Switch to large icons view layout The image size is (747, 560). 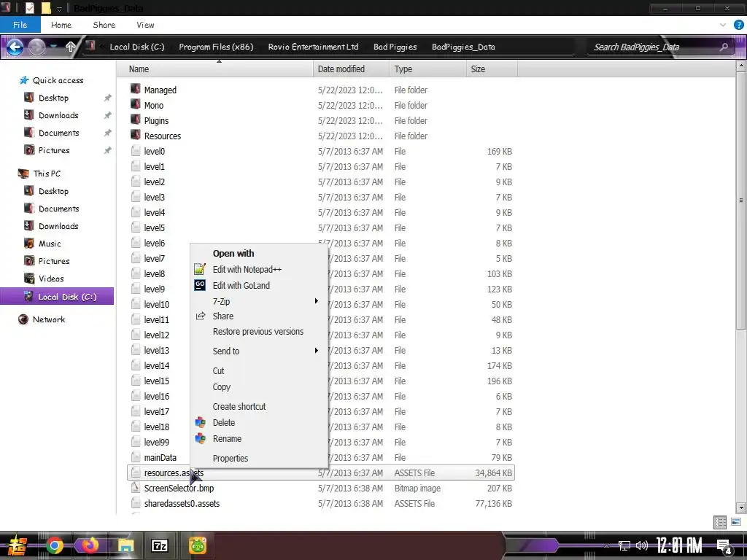736,522
